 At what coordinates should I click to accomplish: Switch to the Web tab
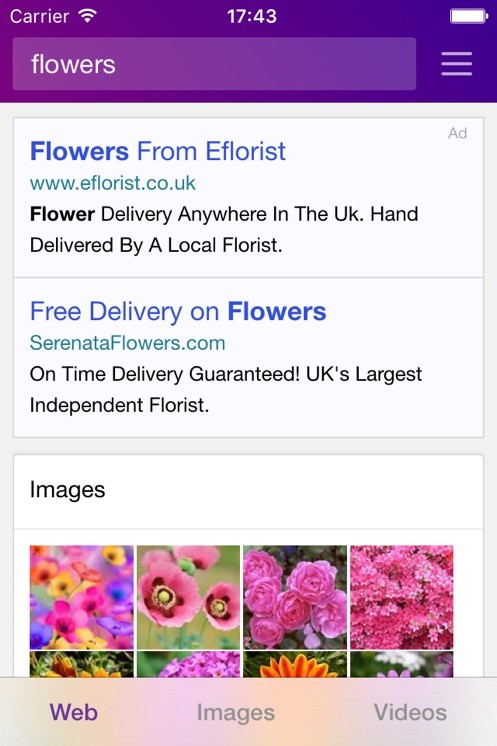point(74,712)
